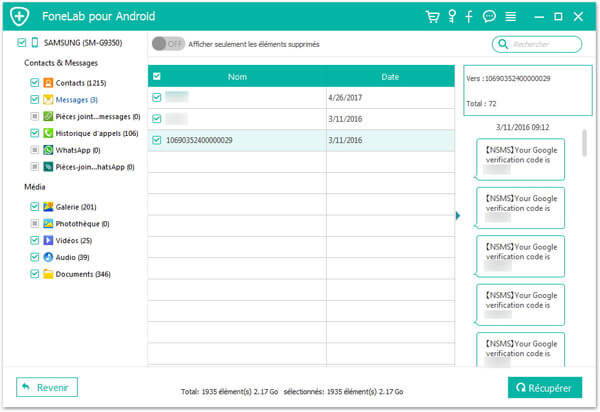Click the WhatsApp icon
600x412 pixels.
pyautogui.click(x=48, y=150)
